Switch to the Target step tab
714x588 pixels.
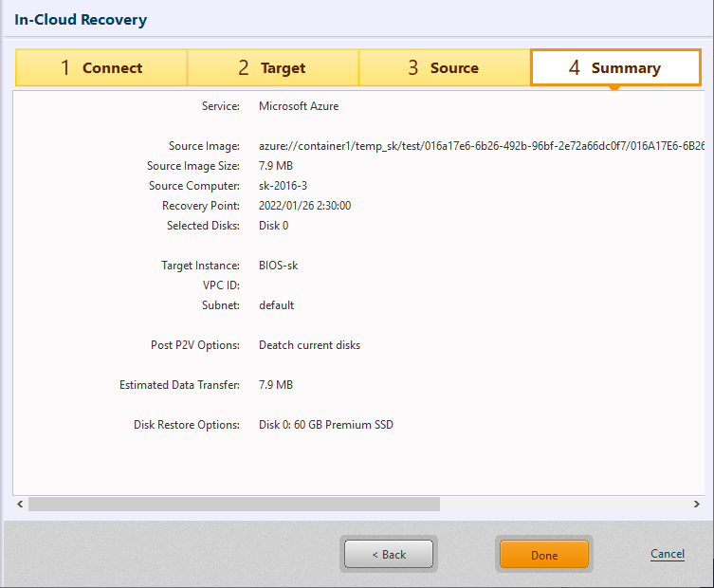(x=272, y=68)
